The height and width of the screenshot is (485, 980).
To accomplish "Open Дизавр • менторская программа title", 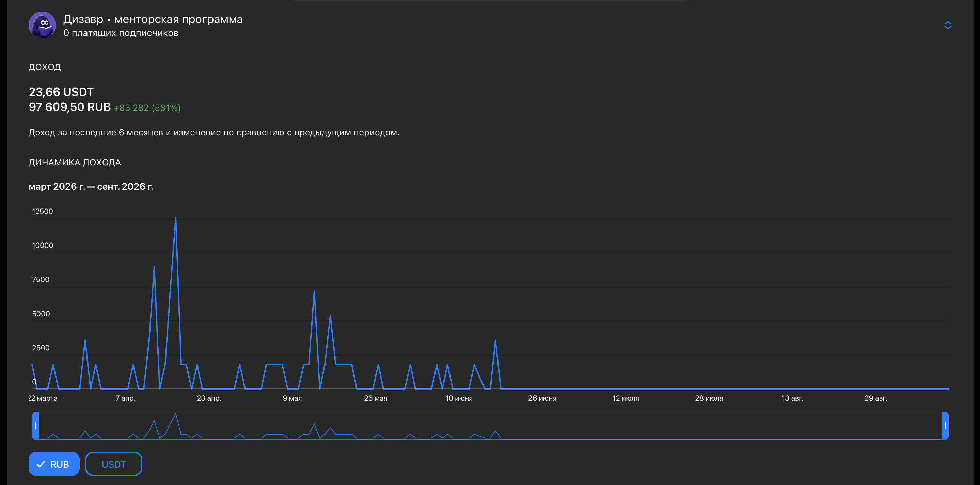I will (153, 19).
